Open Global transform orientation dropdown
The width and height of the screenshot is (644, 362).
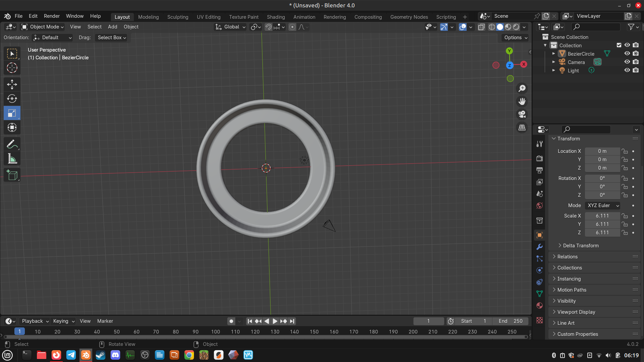click(x=230, y=27)
